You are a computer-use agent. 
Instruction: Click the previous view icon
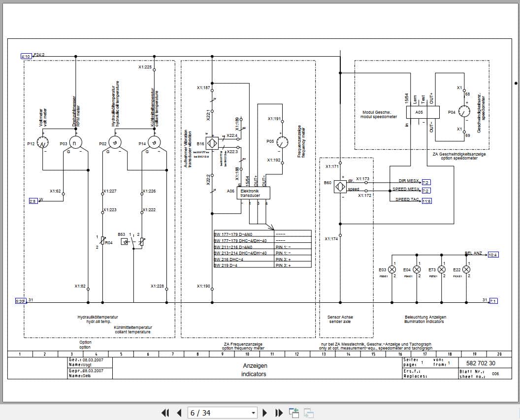pyautogui.click(x=294, y=413)
